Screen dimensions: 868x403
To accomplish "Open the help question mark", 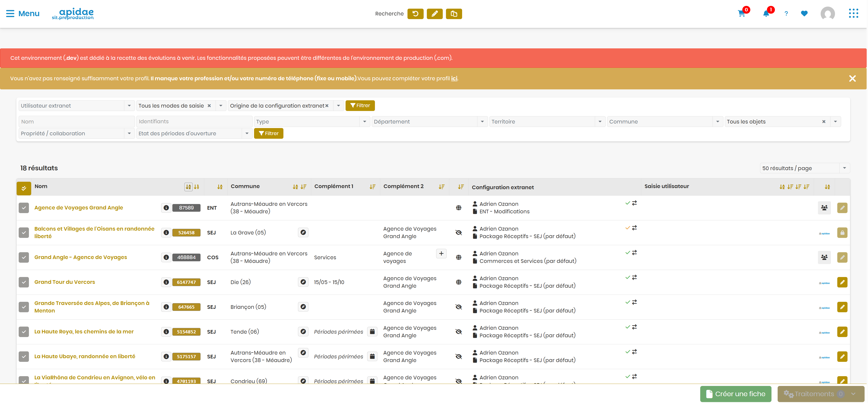I will [786, 14].
